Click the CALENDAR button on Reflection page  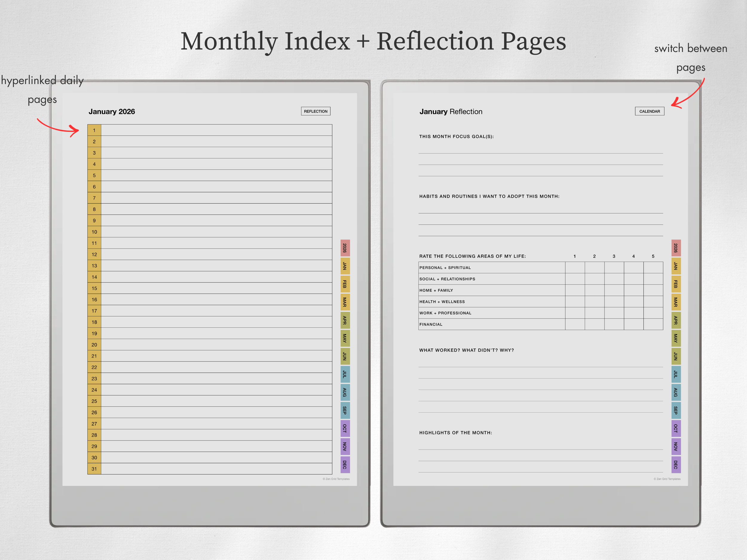(649, 111)
